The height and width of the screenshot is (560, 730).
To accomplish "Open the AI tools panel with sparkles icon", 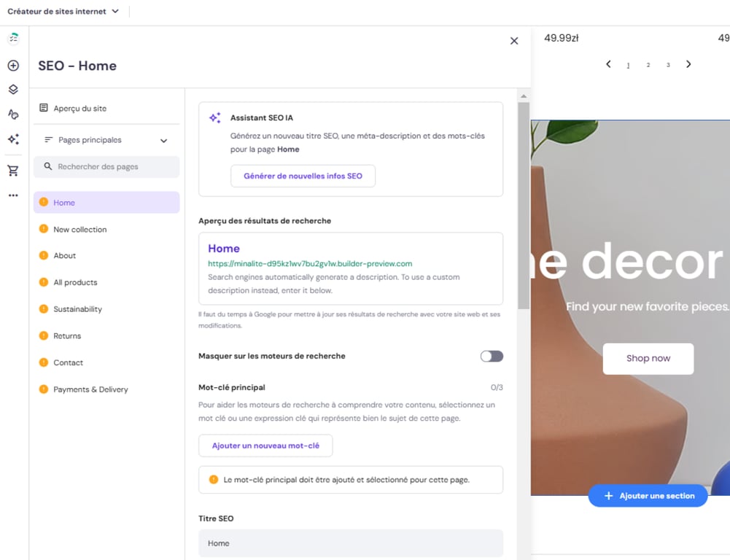I will tap(12, 139).
